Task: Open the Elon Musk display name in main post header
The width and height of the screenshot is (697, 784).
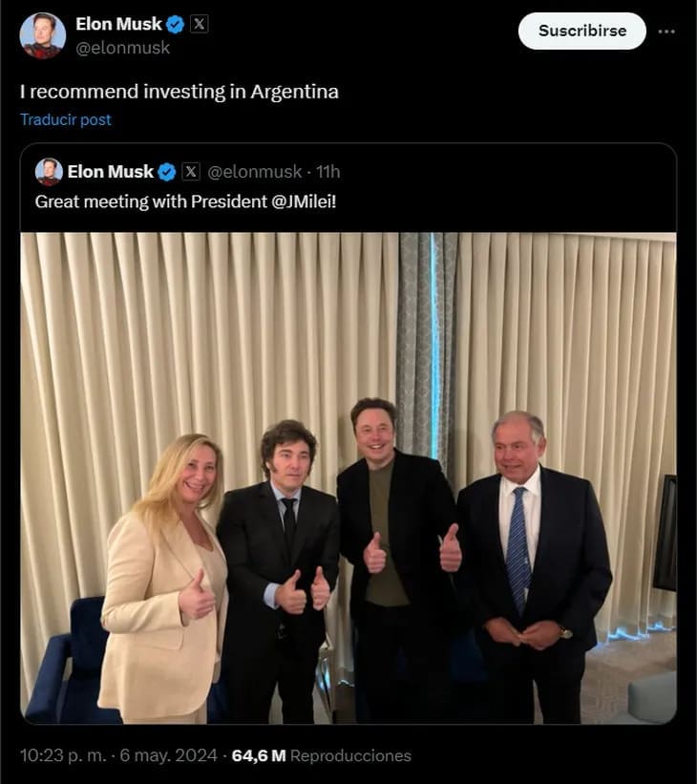Action: click(118, 25)
